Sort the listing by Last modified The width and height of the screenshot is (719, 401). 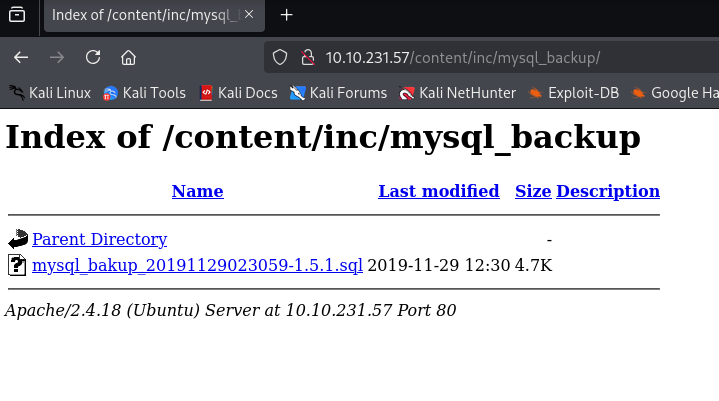pos(438,191)
